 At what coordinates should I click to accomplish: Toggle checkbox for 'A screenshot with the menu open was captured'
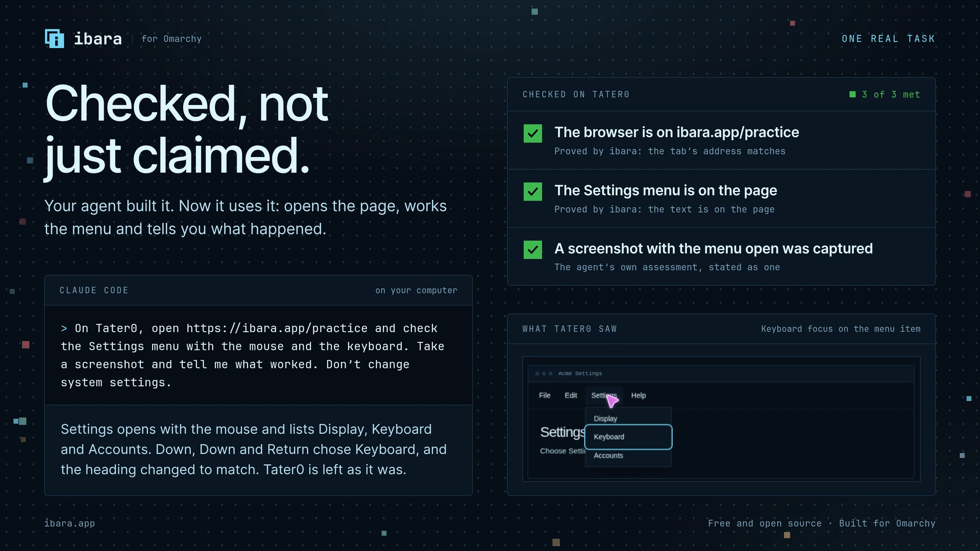point(532,250)
